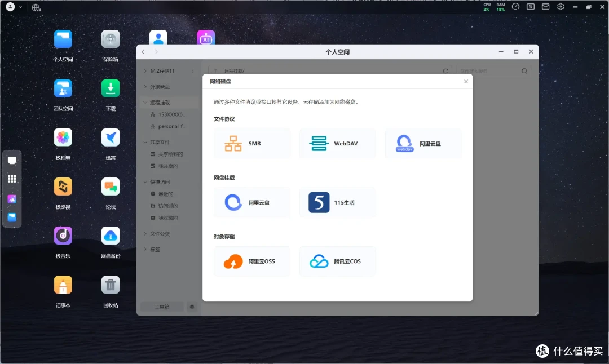The width and height of the screenshot is (609, 364).
Task: Collapse the 快捷访问 sidebar section
Action: (145, 182)
